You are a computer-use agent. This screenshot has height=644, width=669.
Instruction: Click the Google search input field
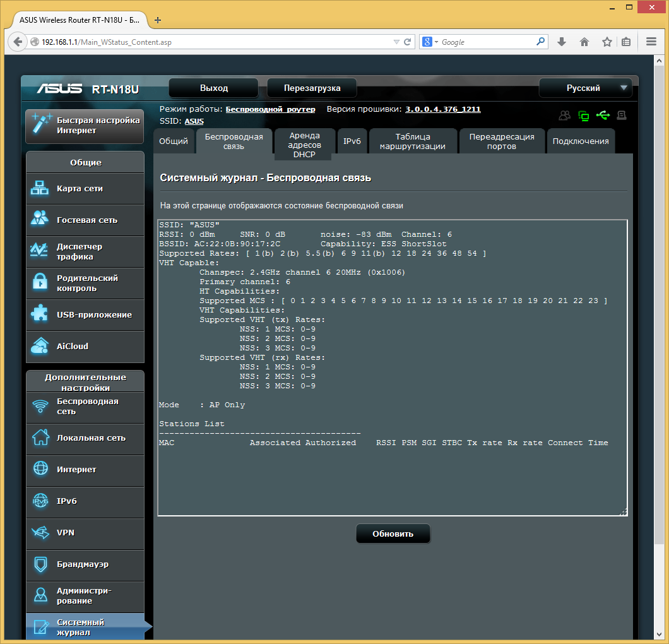tap(487, 42)
